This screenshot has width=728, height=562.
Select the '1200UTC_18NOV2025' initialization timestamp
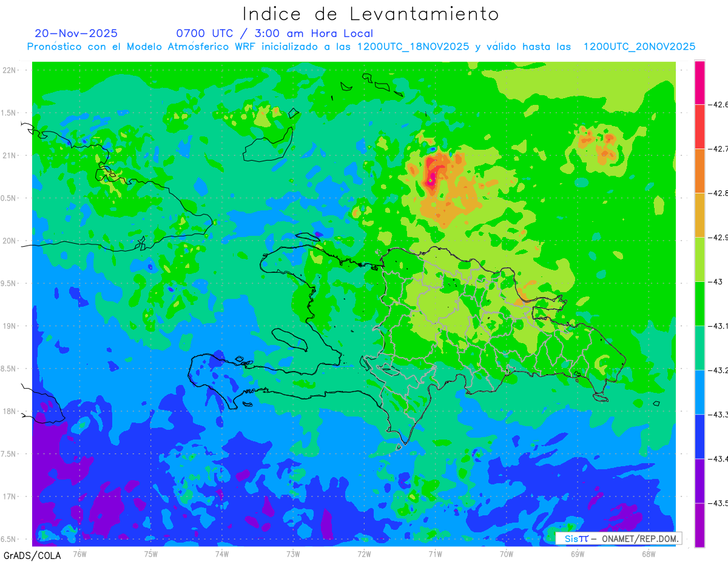point(413,47)
